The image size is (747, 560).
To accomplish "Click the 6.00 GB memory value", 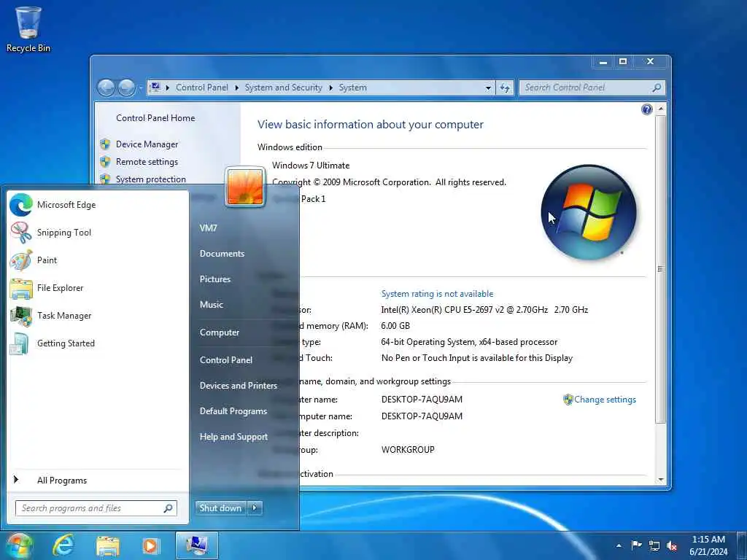I will click(395, 326).
